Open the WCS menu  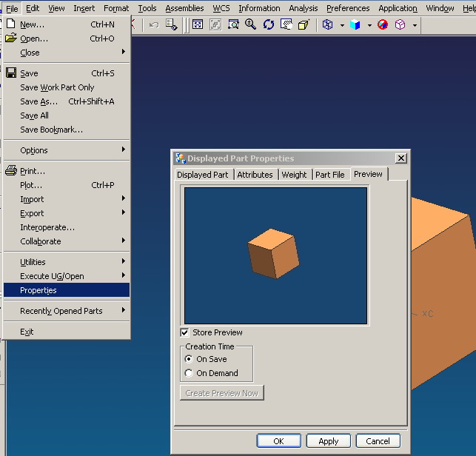(221, 8)
